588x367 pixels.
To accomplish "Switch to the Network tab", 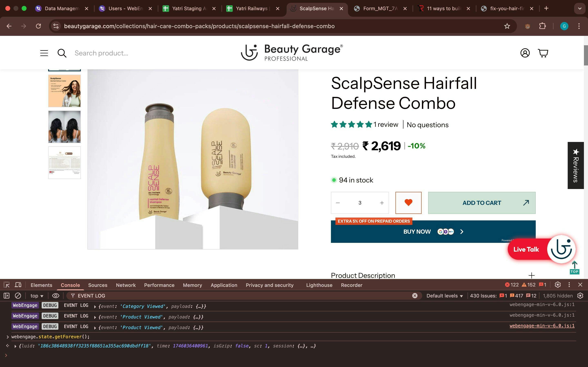I will point(126,285).
